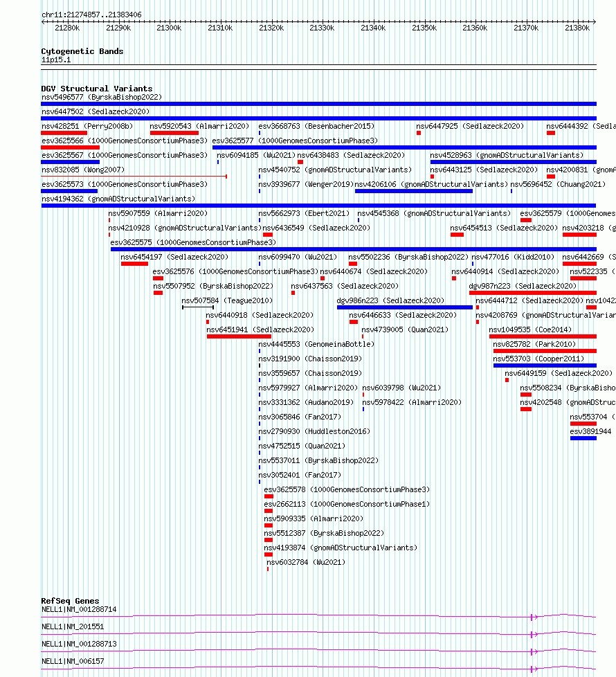Open the nsv428251 (Perry2008b) variant
The width and height of the screenshot is (616, 677).
tap(87, 127)
